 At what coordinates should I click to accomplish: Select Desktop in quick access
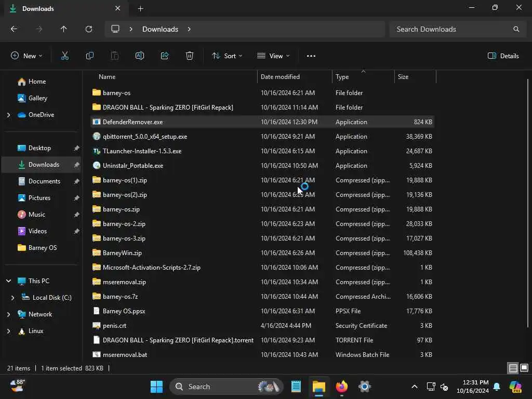(x=39, y=148)
